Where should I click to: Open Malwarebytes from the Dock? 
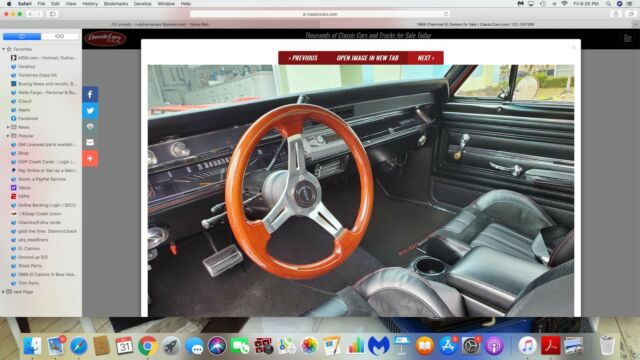(379, 346)
